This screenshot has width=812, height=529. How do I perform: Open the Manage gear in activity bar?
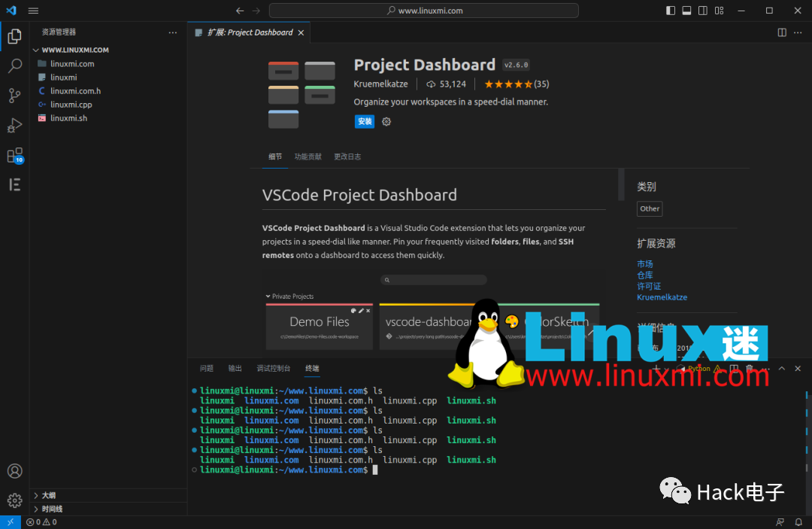click(x=14, y=500)
